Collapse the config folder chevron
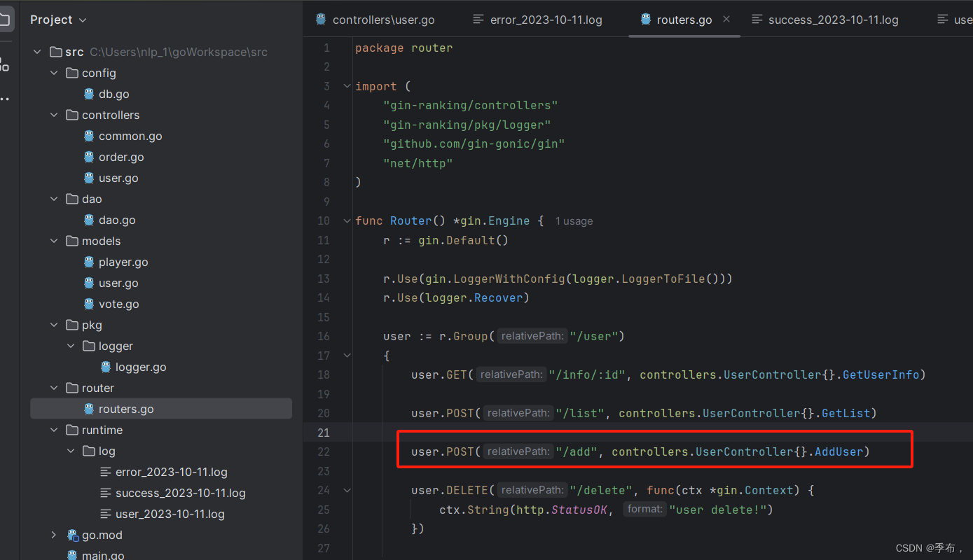The height and width of the screenshot is (560, 973). pyautogui.click(x=55, y=73)
